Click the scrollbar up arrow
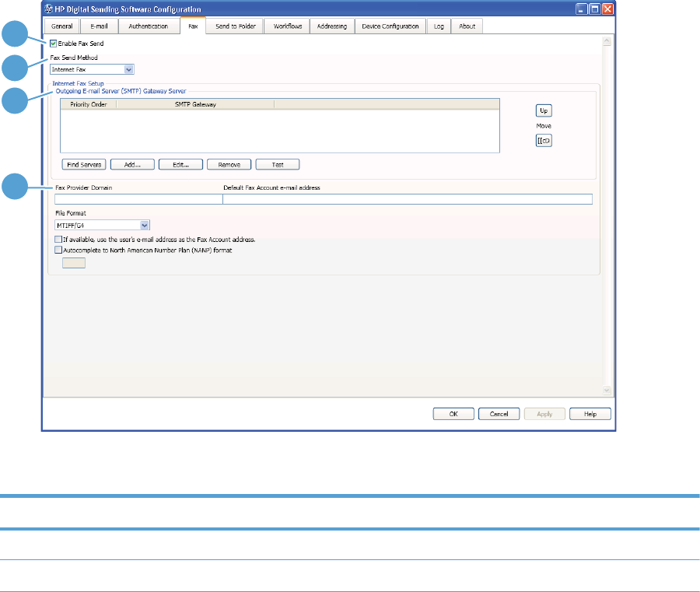700x592 pixels. click(x=607, y=41)
